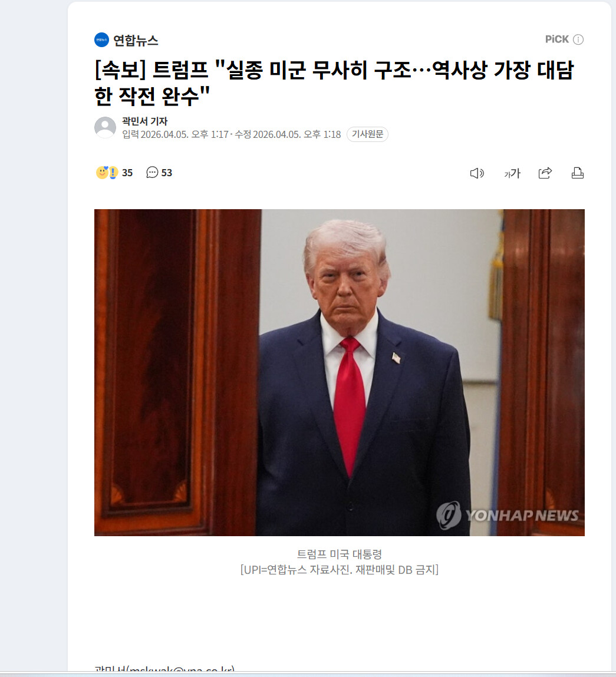Share the article using share icon
Viewport: 616px width, 677px height.
click(545, 173)
